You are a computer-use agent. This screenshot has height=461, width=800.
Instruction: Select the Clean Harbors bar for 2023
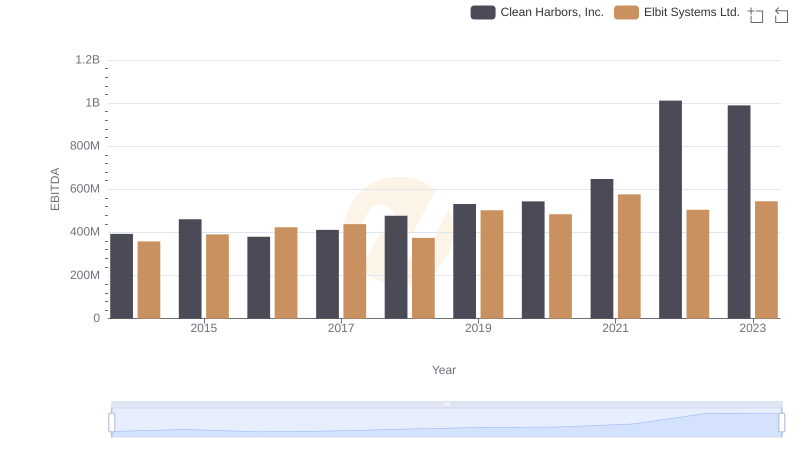739,212
